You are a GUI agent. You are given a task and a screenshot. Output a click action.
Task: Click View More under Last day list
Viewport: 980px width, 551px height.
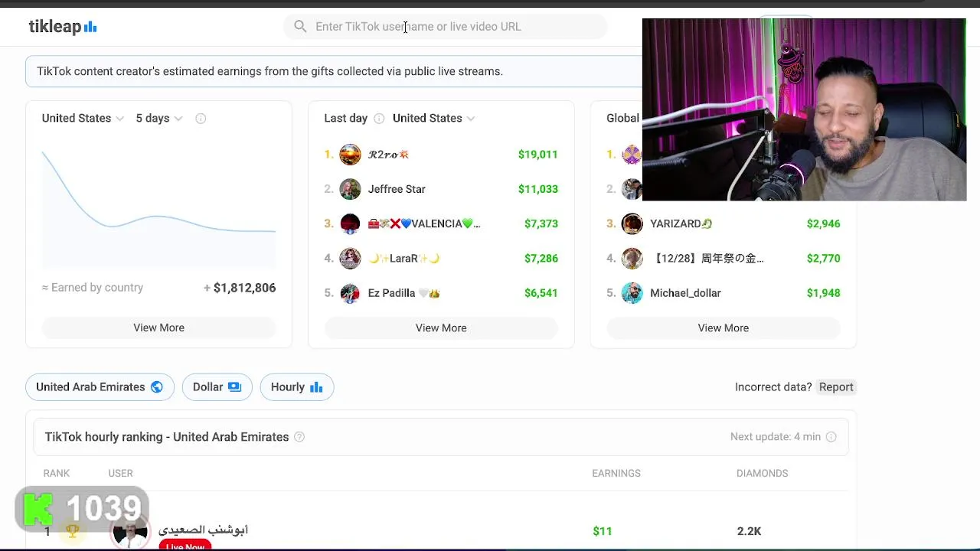point(441,328)
